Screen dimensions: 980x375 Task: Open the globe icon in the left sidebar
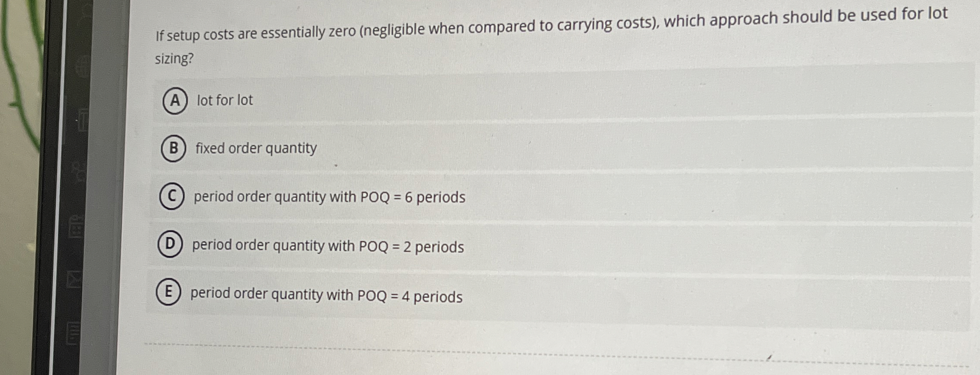pyautogui.click(x=82, y=65)
